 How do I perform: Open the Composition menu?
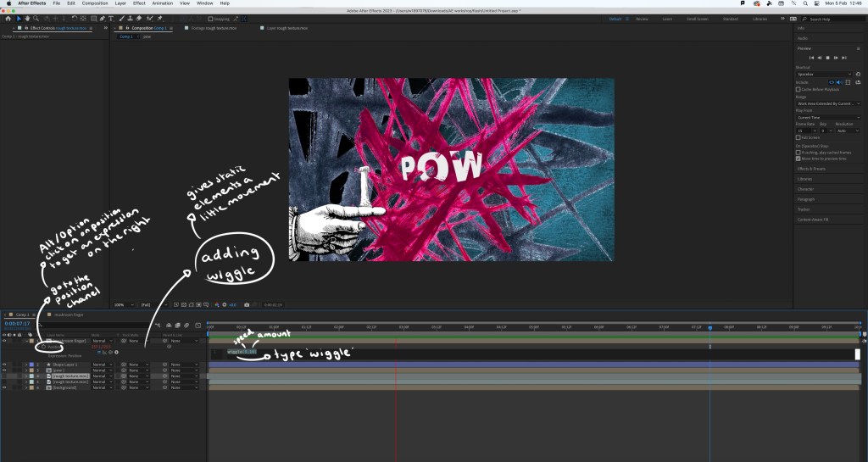(95, 3)
